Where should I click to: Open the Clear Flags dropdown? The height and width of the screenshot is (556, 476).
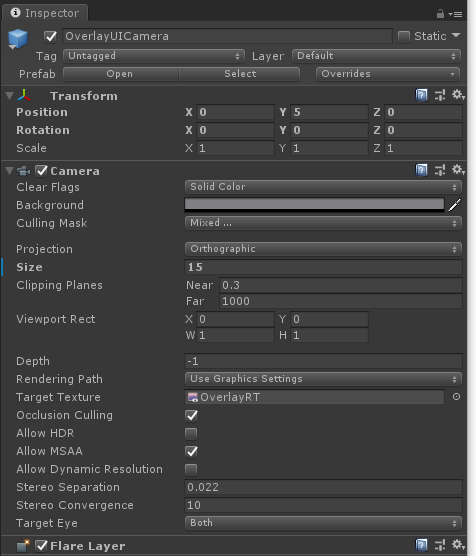[323, 187]
